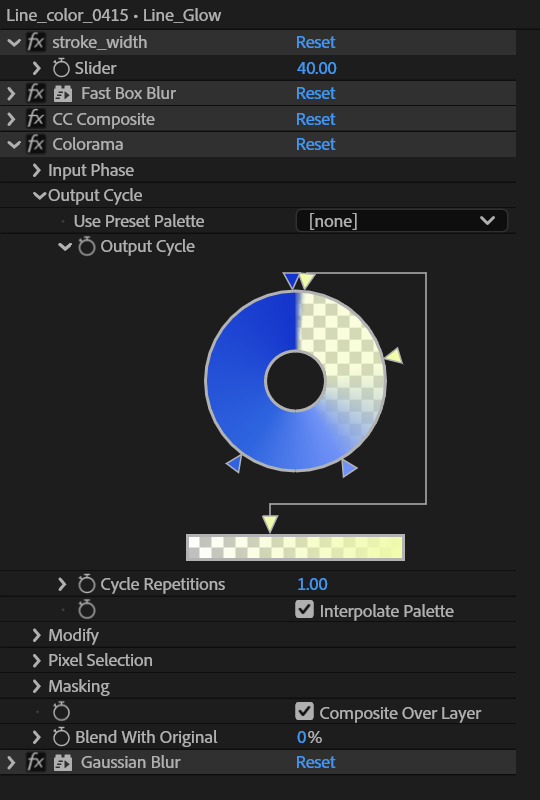
Task: Click the Slider value 40.00 field
Action: coord(316,68)
